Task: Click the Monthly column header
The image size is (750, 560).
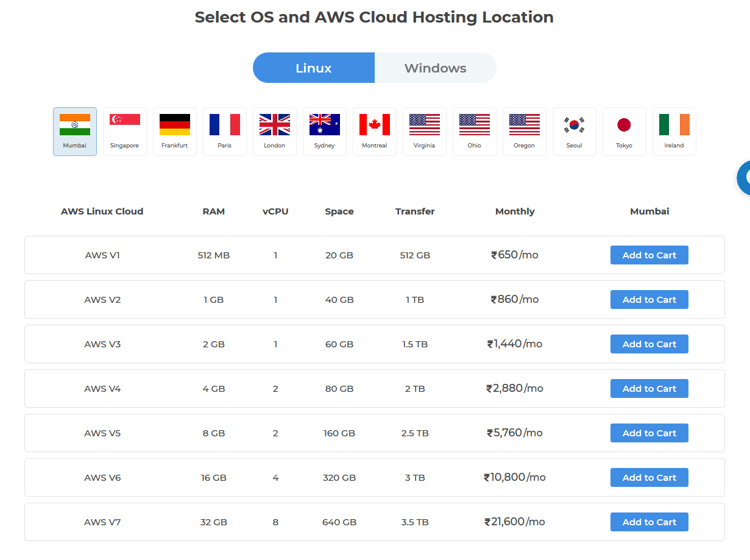Action: [x=515, y=211]
